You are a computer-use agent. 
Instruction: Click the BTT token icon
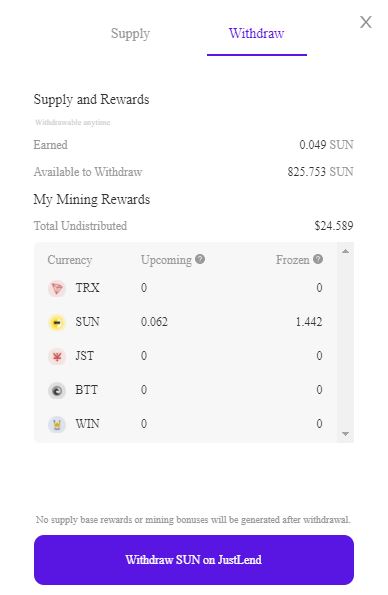pyautogui.click(x=57, y=390)
